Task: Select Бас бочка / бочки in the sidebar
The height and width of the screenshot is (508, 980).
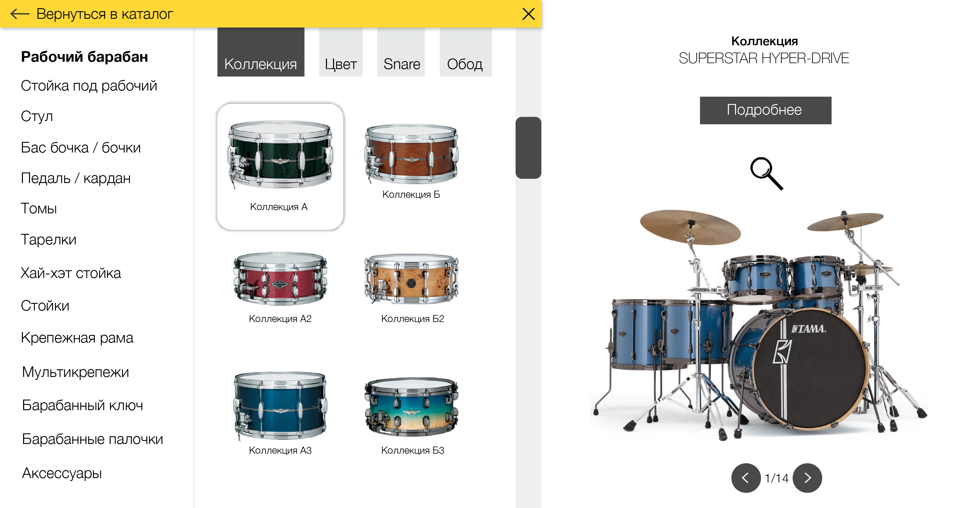Action: tap(81, 147)
